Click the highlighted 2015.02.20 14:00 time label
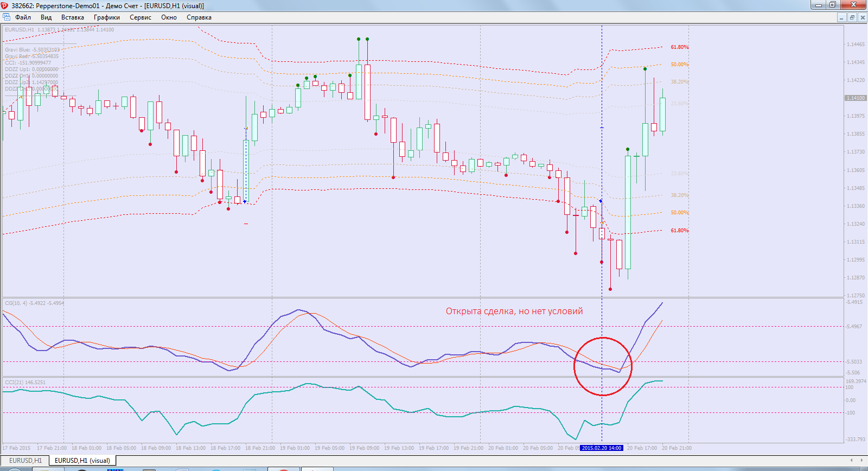Screen dimensions: 868x471 tap(602, 448)
